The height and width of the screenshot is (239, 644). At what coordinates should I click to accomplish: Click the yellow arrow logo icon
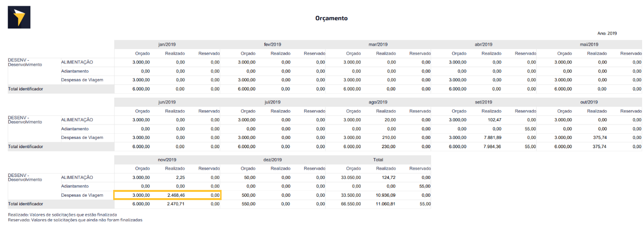[19, 17]
